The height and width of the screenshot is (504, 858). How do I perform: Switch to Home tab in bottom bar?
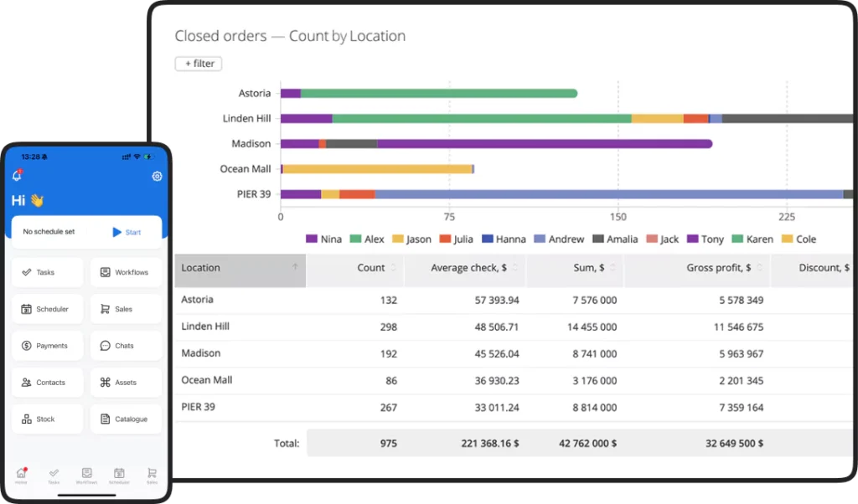[x=21, y=476]
